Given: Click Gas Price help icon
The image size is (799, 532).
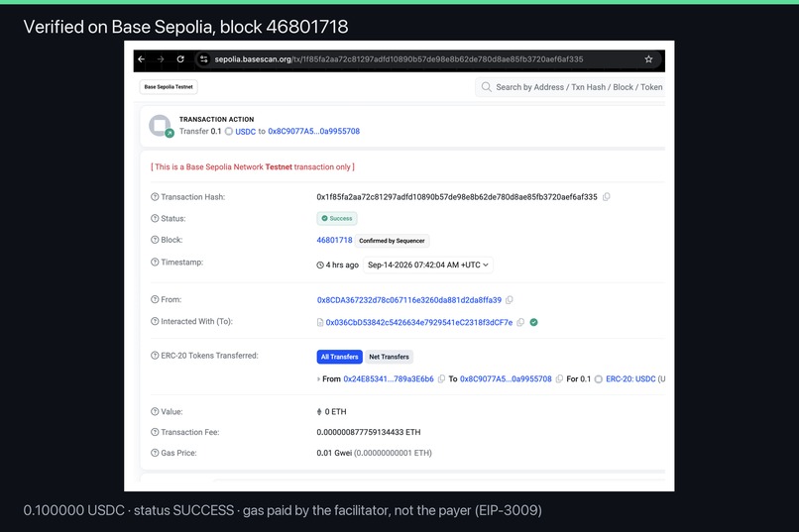Looking at the screenshot, I should [x=155, y=453].
